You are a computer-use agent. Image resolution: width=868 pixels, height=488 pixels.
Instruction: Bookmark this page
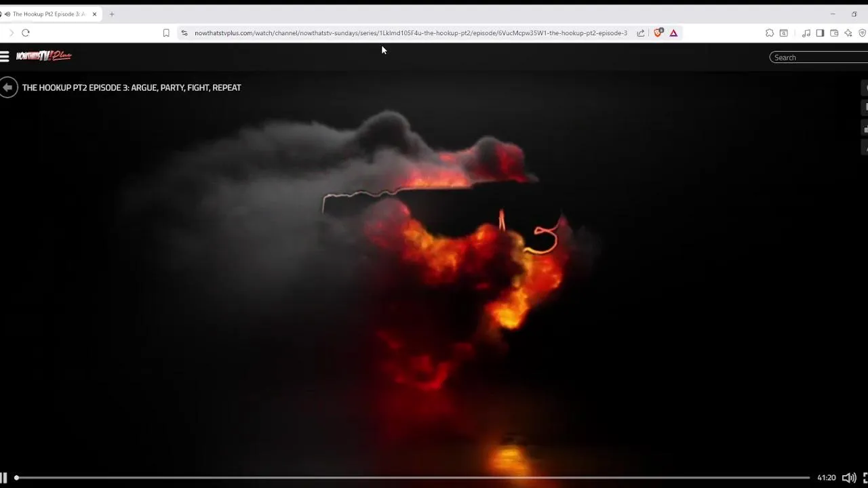click(x=166, y=33)
